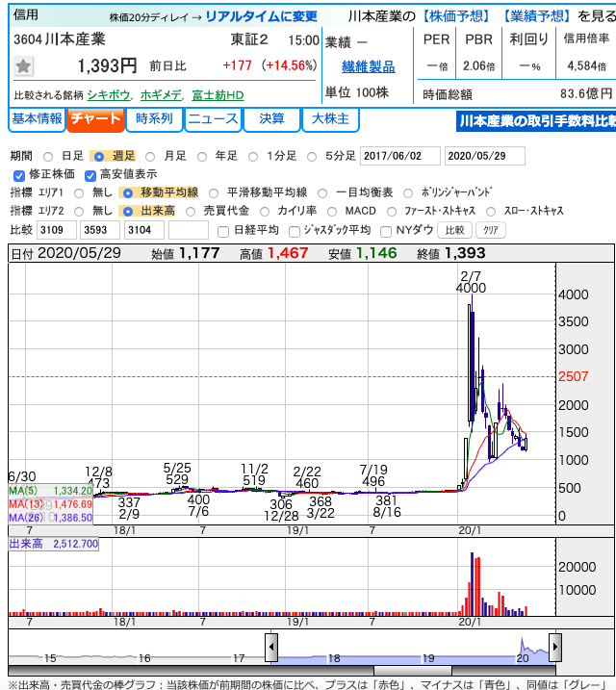Screen dimensions: 616x690
Task: Open the シキボウ comparison link
Action: pos(109,95)
